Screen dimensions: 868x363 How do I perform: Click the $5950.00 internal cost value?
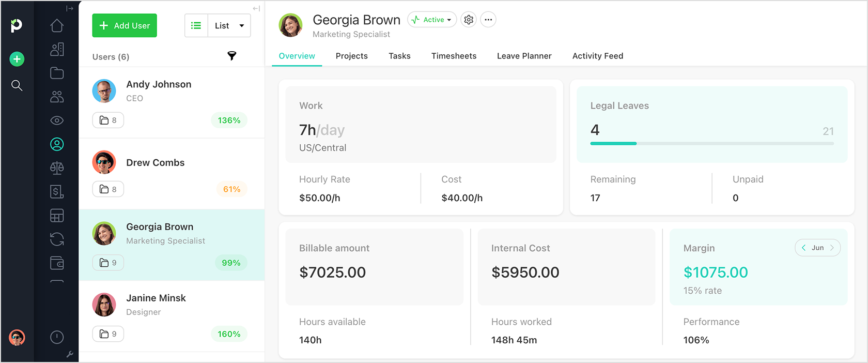[525, 273]
